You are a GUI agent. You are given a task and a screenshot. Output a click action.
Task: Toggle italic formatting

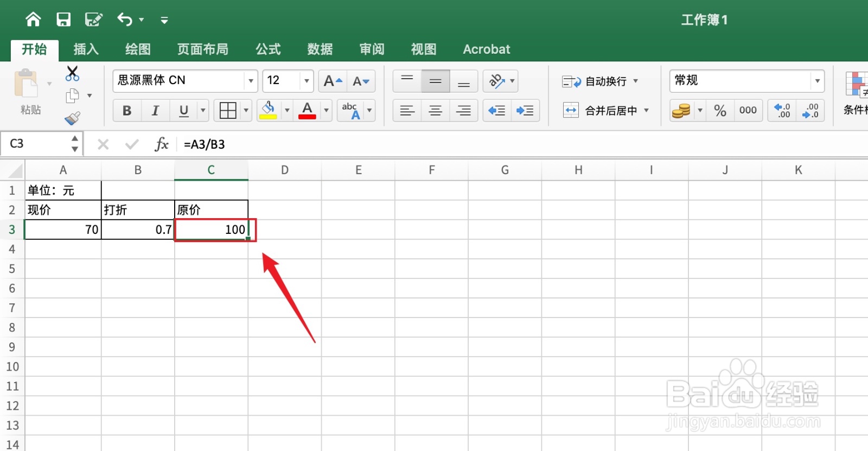tap(155, 111)
